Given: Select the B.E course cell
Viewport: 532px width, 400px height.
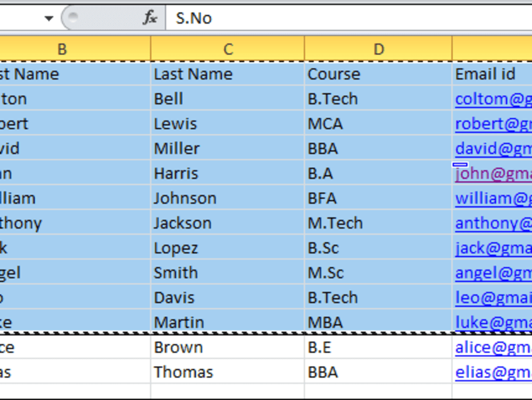Looking at the screenshot, I should (378, 347).
